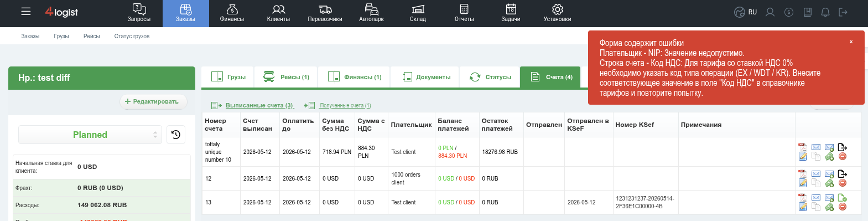
Task: Open the Автопарк section
Action: tap(372, 13)
